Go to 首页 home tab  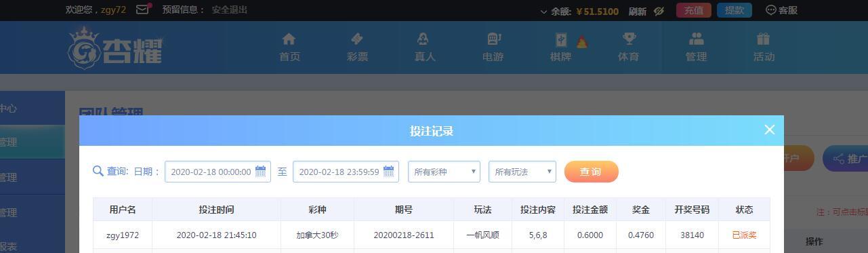coord(289,47)
